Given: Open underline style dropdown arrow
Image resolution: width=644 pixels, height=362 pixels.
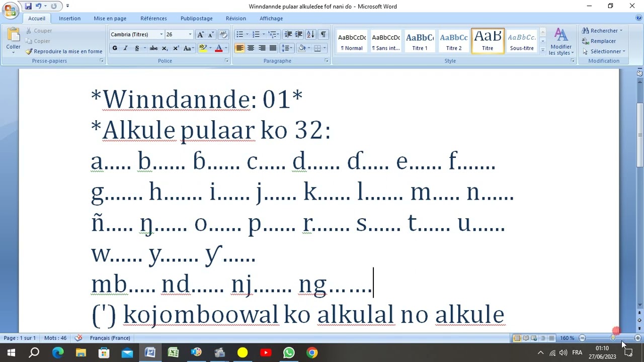Looking at the screenshot, I should (x=144, y=48).
